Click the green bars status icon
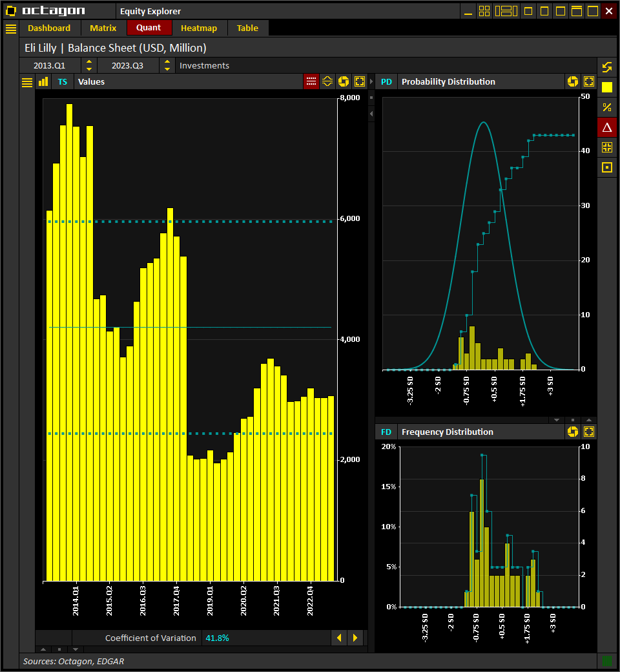 pos(607,661)
